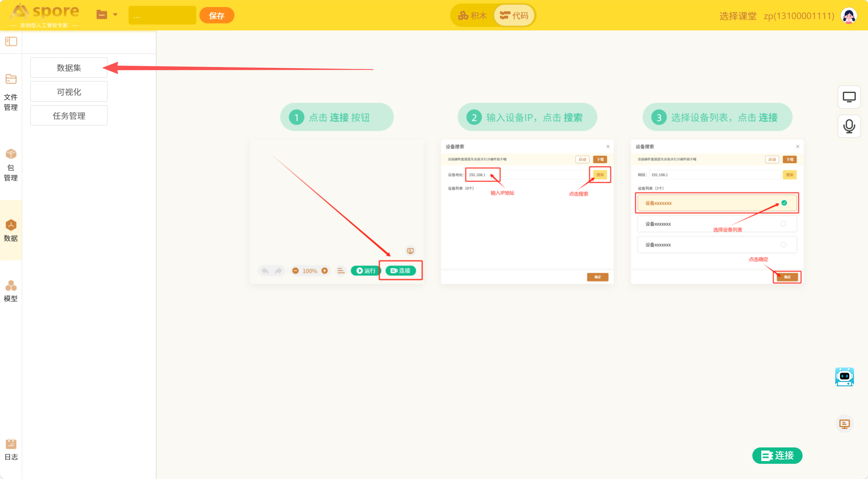Viewport: 868px width, 479px height.
Task: Activate the microphone voice input icon
Action: click(849, 126)
